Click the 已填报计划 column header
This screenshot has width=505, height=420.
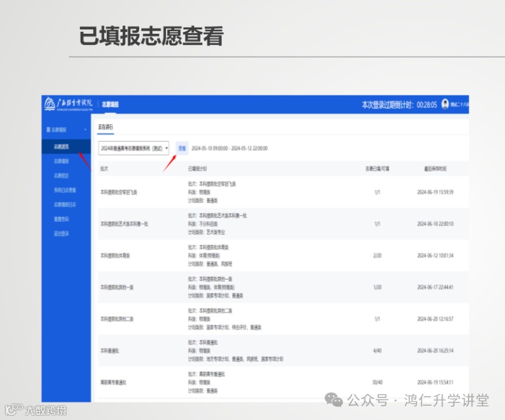click(x=197, y=168)
